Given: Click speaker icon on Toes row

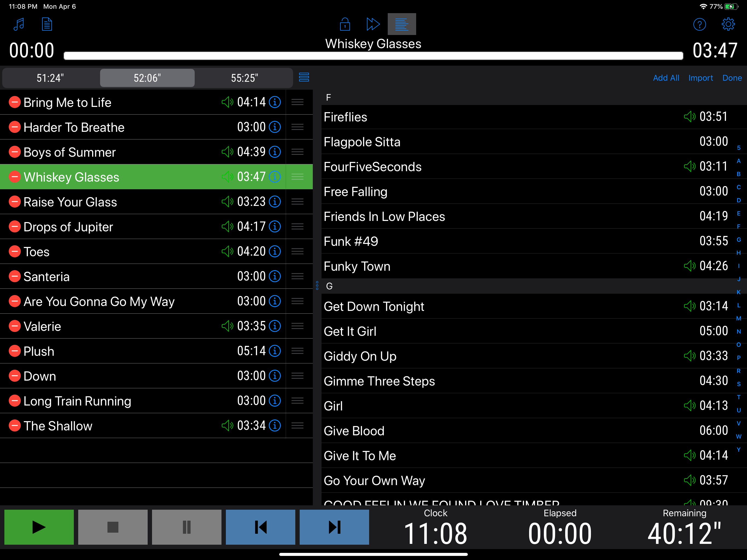Looking at the screenshot, I should click(227, 251).
